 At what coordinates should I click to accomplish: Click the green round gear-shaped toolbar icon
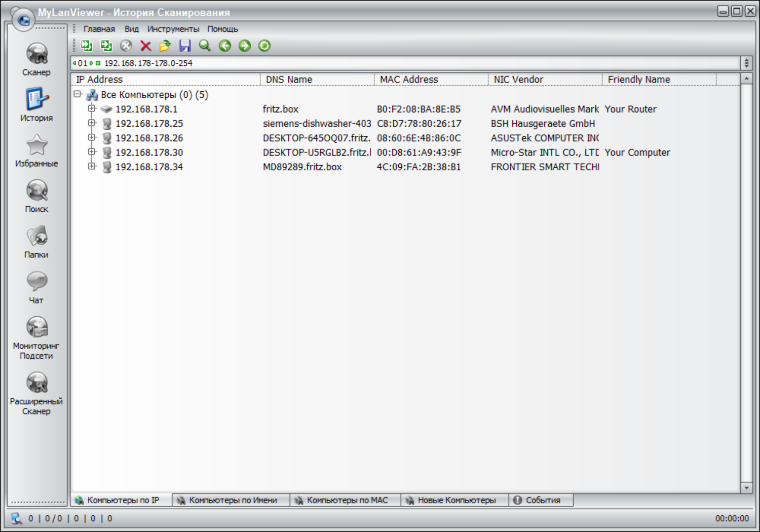[264, 46]
